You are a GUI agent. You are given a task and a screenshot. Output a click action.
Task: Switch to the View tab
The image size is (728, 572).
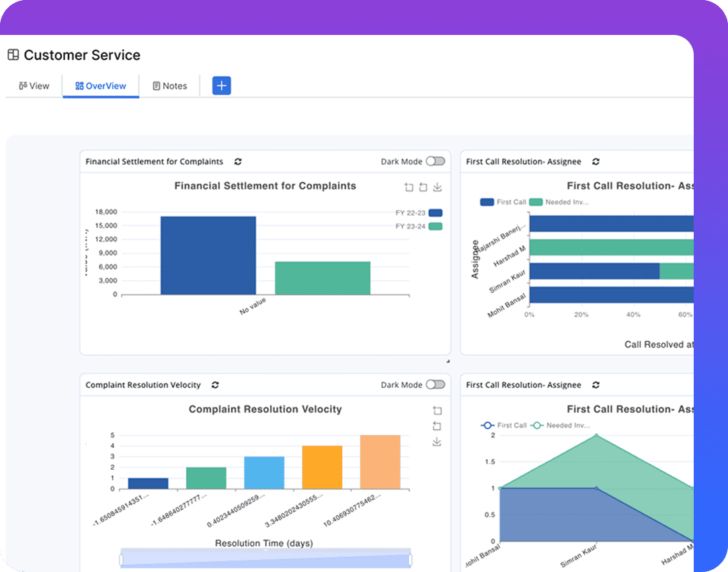(34, 86)
